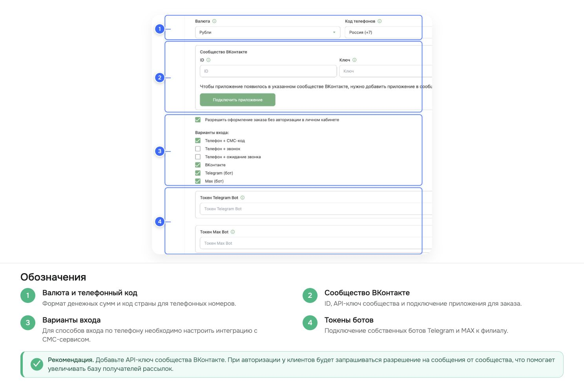Toggle the Max (бот) checkbox
The image size is (584, 392).
coord(198,181)
